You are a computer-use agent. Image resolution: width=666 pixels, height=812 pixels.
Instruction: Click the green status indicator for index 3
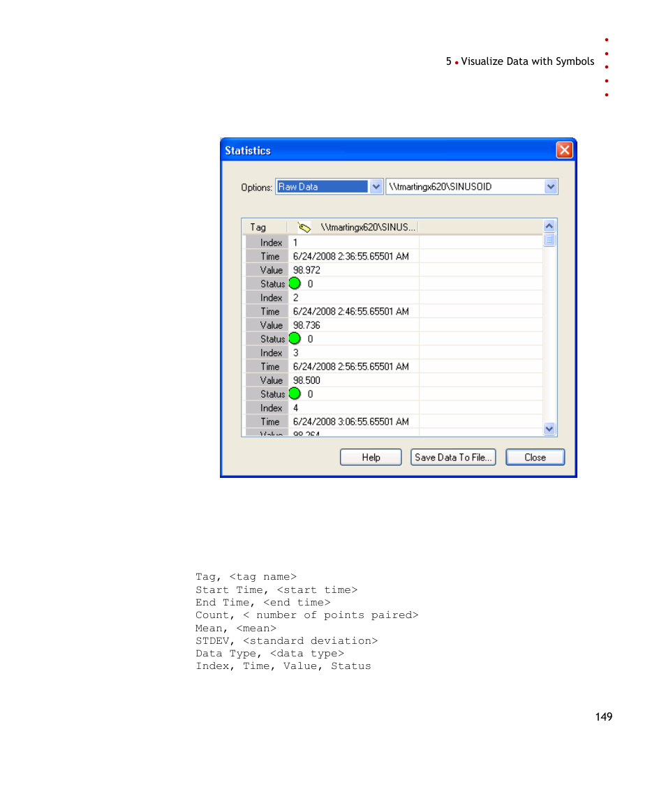pyautogui.click(x=295, y=394)
